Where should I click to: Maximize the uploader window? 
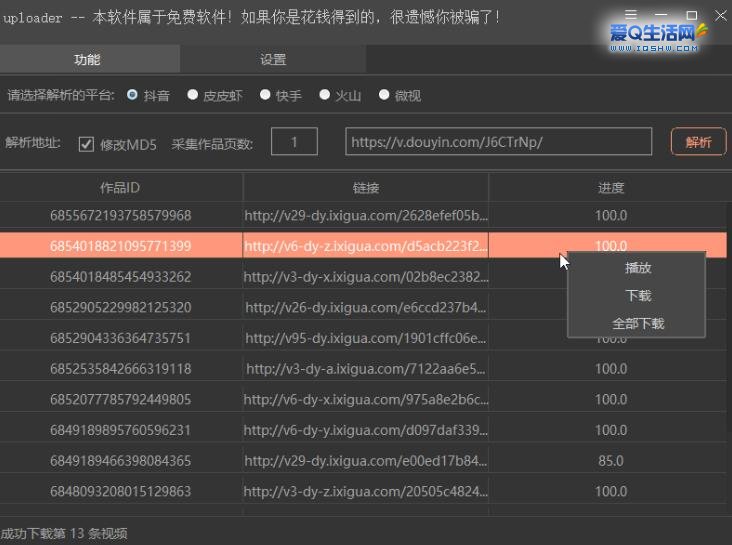[691, 15]
